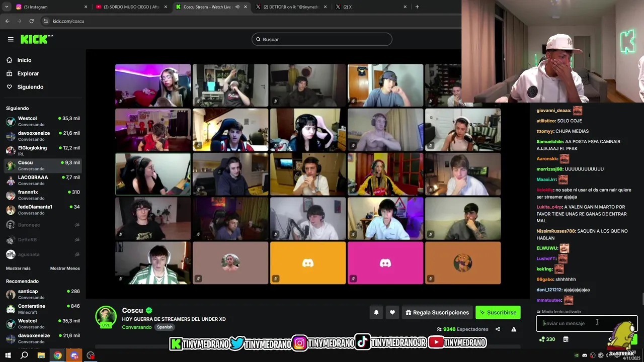Open File Explorer from taskbar
The width and height of the screenshot is (644, 362).
(x=41, y=355)
